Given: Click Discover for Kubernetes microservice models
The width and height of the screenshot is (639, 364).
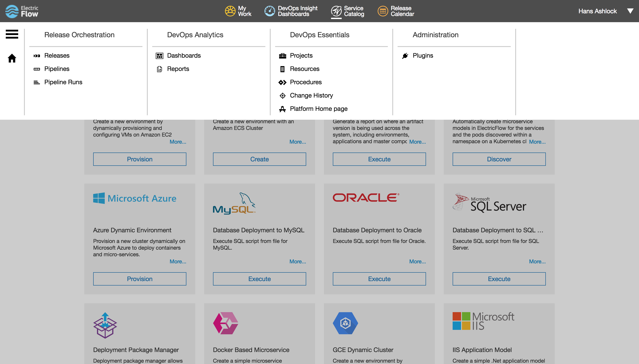Looking at the screenshot, I should coord(499,159).
